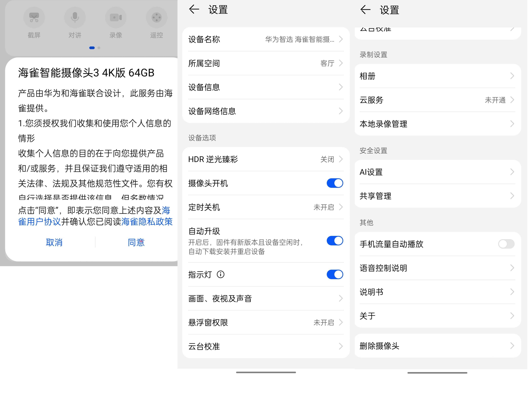This screenshot has height=399, width=532.
Task: Click the 设备选项 section header
Action: click(x=202, y=138)
